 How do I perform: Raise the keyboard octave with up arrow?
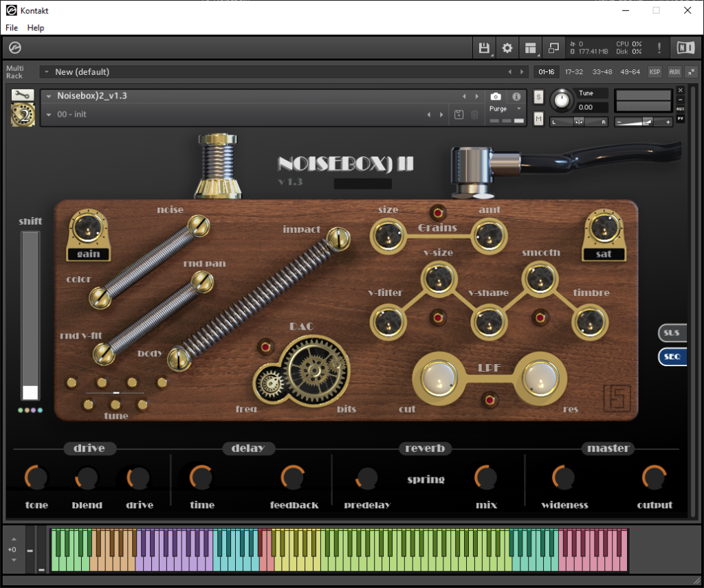14,539
